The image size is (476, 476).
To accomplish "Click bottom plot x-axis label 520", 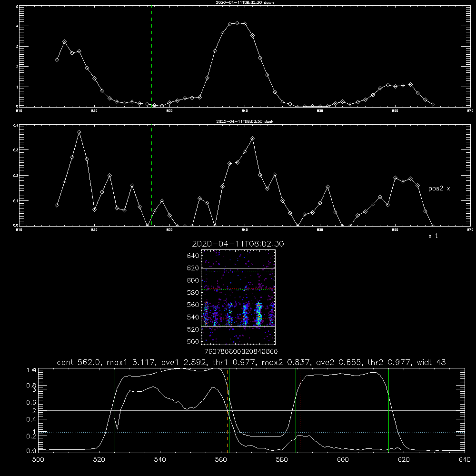I will (99, 460).
